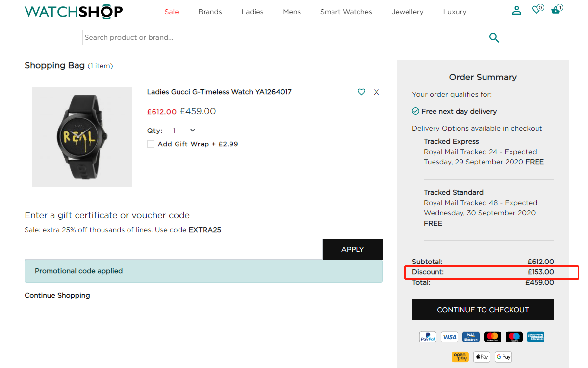Open the Luxury menu
The height and width of the screenshot is (368, 588).
coord(455,12)
